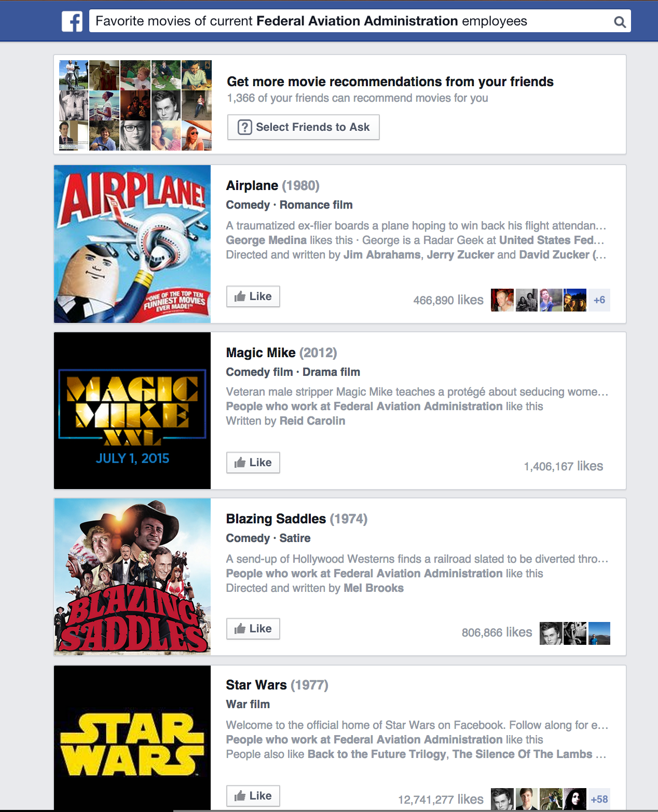Open the Airplane movie poster

pos(132,244)
